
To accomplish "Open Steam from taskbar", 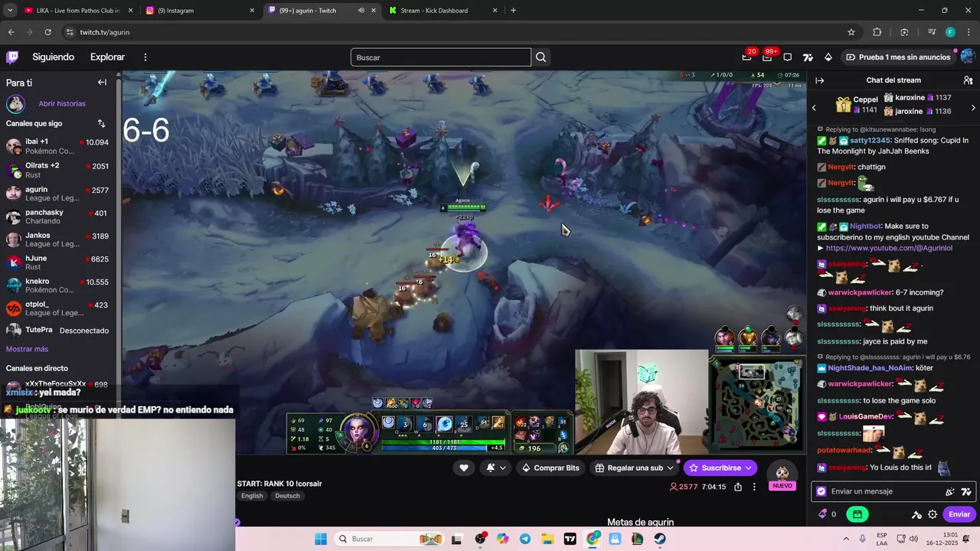I will 660,539.
